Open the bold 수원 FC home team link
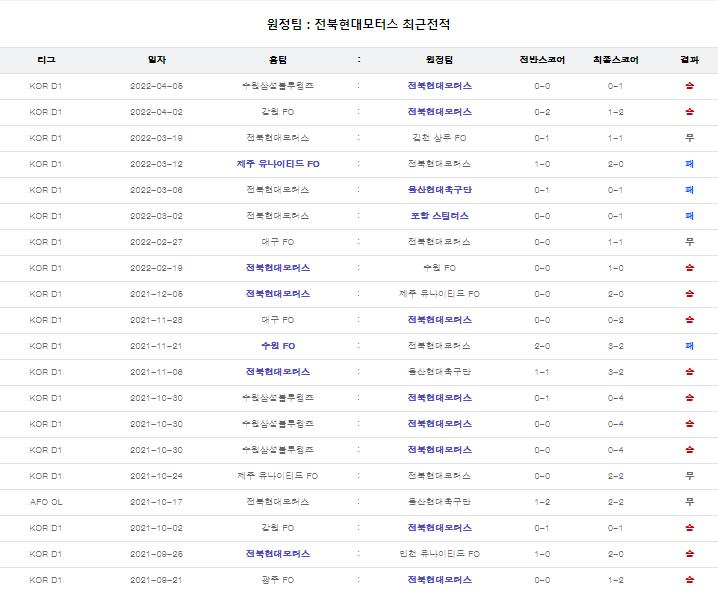The image size is (718, 593). [278, 346]
